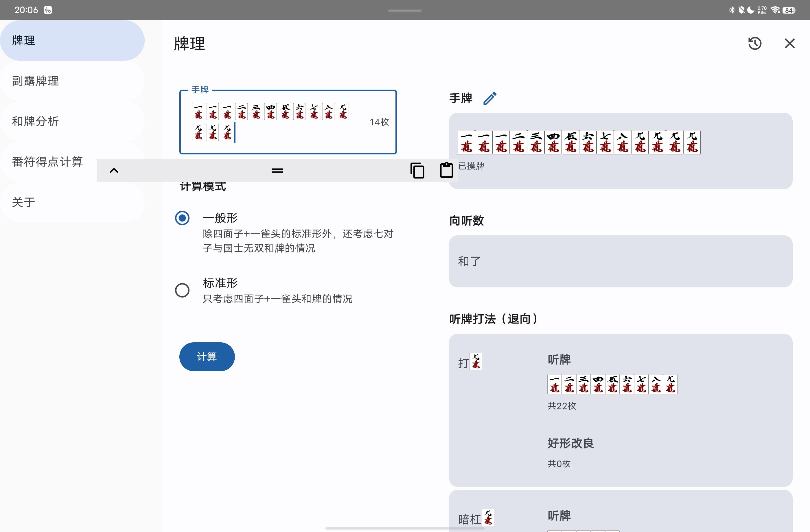Click the 四万 tile in result hand

click(553, 142)
